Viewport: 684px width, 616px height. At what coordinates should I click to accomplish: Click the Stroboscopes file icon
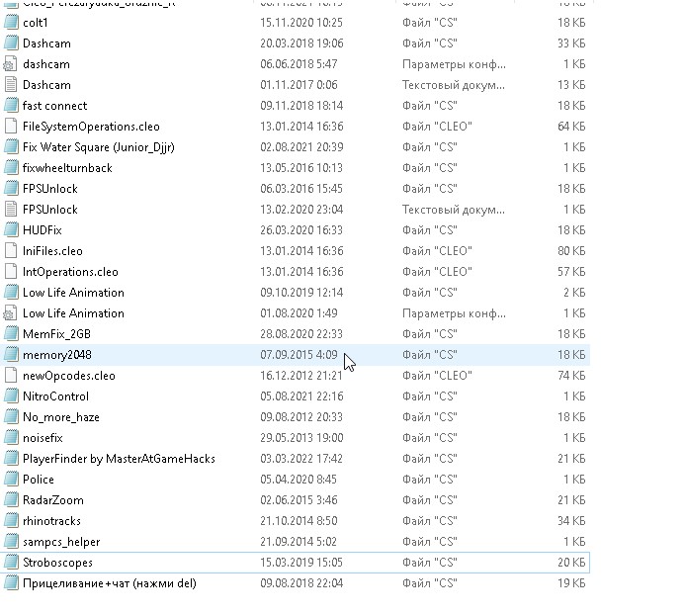click(11, 563)
